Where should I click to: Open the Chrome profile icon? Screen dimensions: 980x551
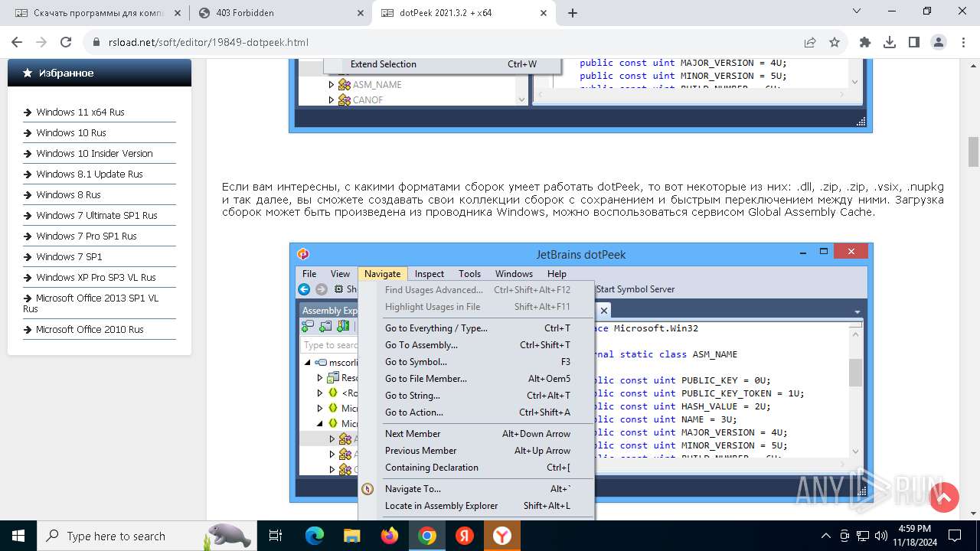pos(939,42)
